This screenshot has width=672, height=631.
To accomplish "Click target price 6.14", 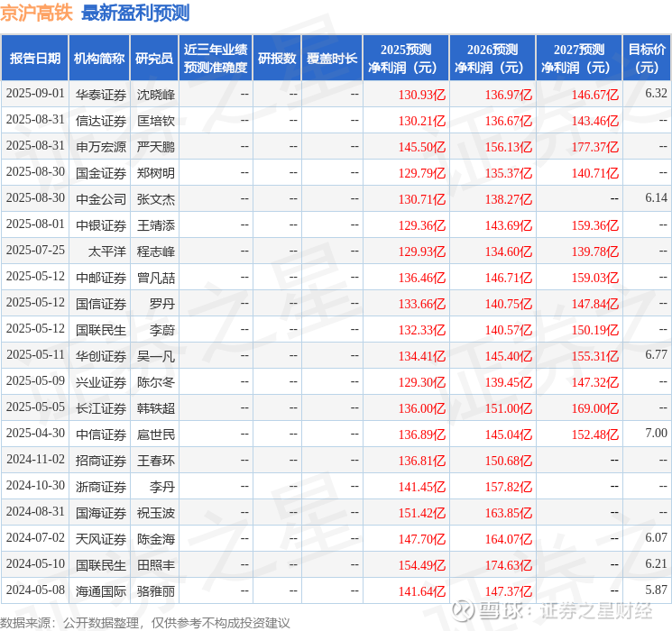I will (x=656, y=197).
